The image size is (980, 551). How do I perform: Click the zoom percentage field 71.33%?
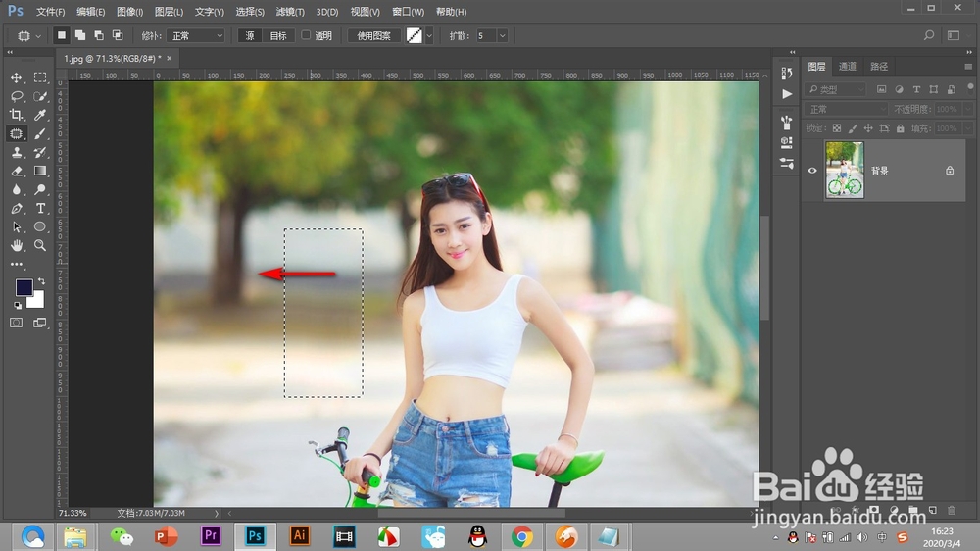click(x=73, y=513)
